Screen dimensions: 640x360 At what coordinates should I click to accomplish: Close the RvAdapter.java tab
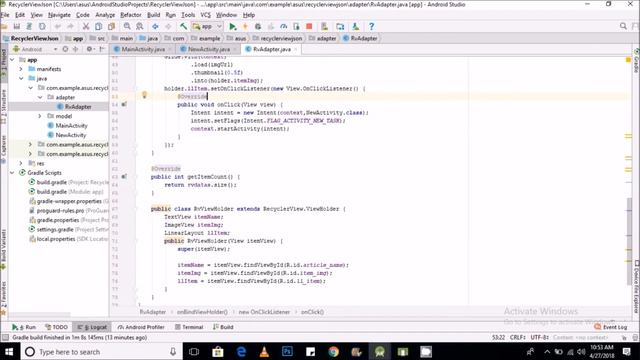click(x=296, y=49)
